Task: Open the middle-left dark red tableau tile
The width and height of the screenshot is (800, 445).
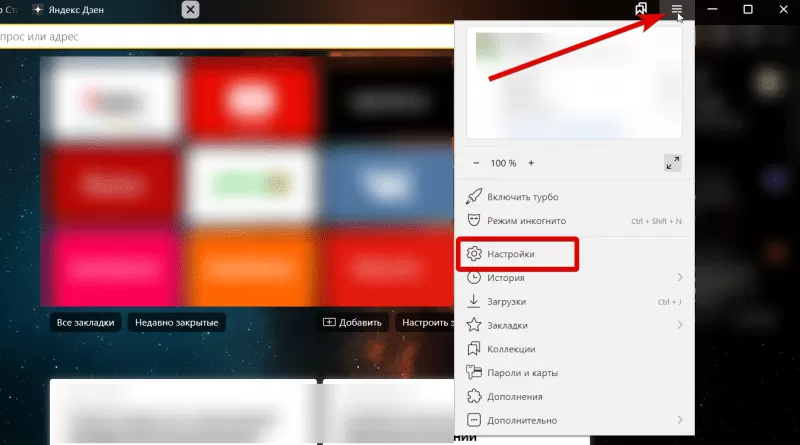Action: click(113, 184)
